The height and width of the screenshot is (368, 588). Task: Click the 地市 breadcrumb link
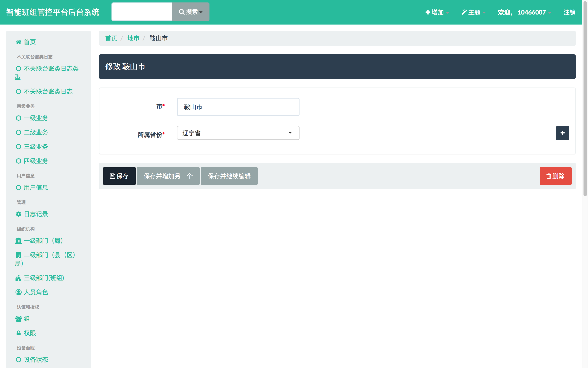click(133, 38)
